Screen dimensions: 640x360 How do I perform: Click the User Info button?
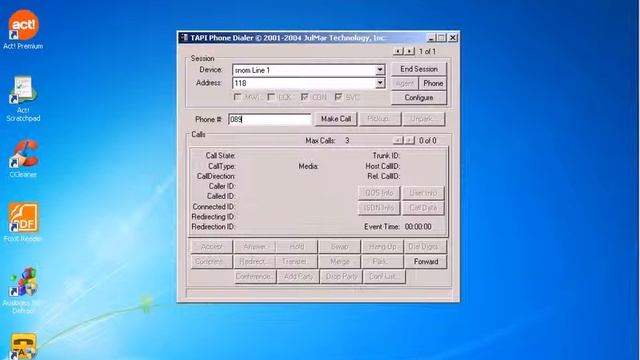click(x=423, y=193)
